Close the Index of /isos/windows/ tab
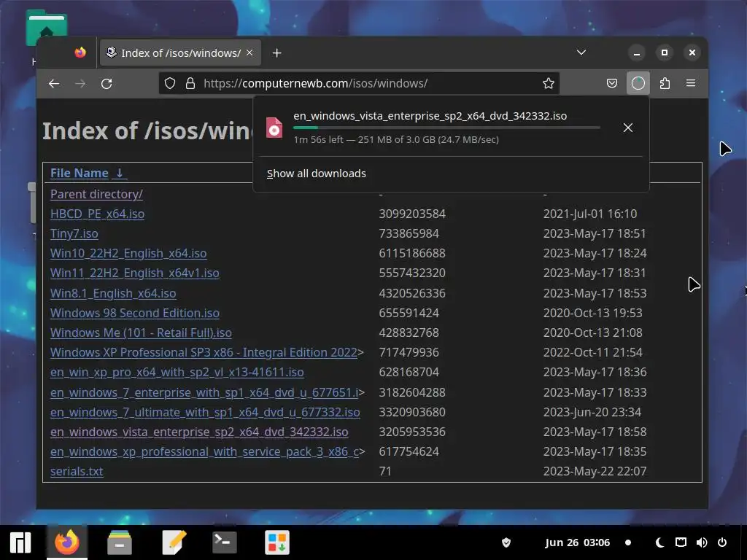This screenshot has height=560, width=747. (249, 52)
